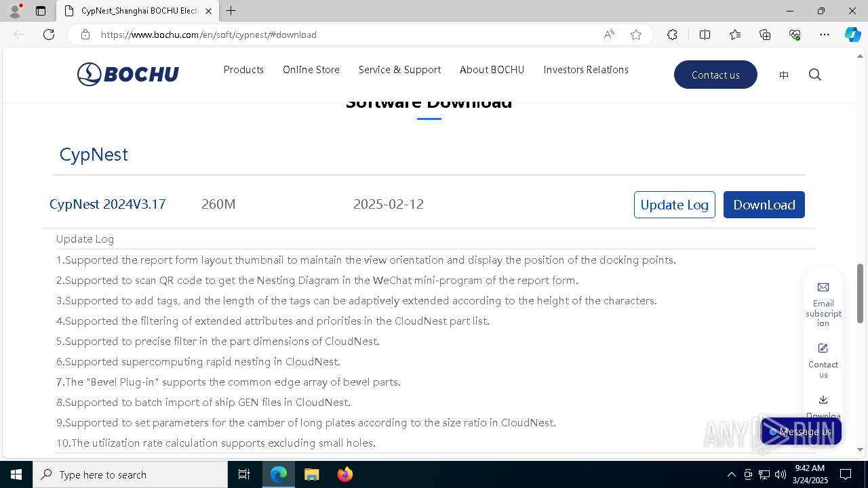Open the About BOCHU menu
The image size is (868, 488).
pos(492,70)
